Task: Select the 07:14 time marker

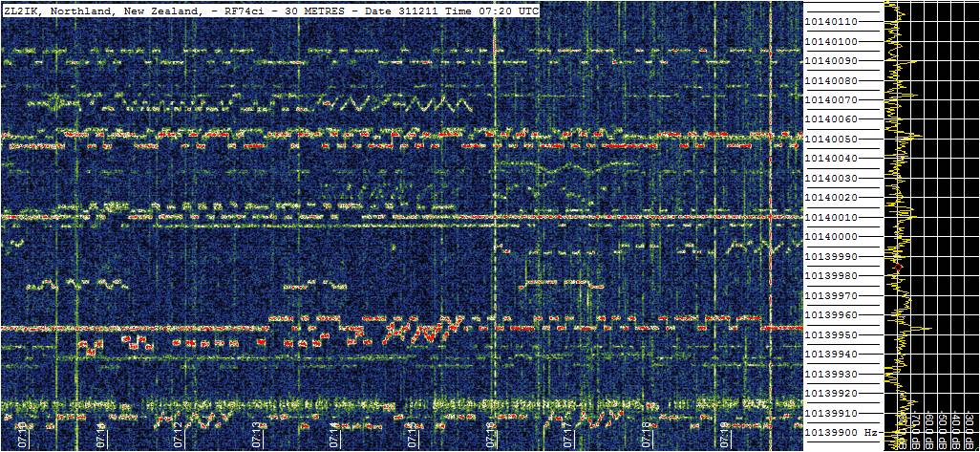Action: pos(335,435)
